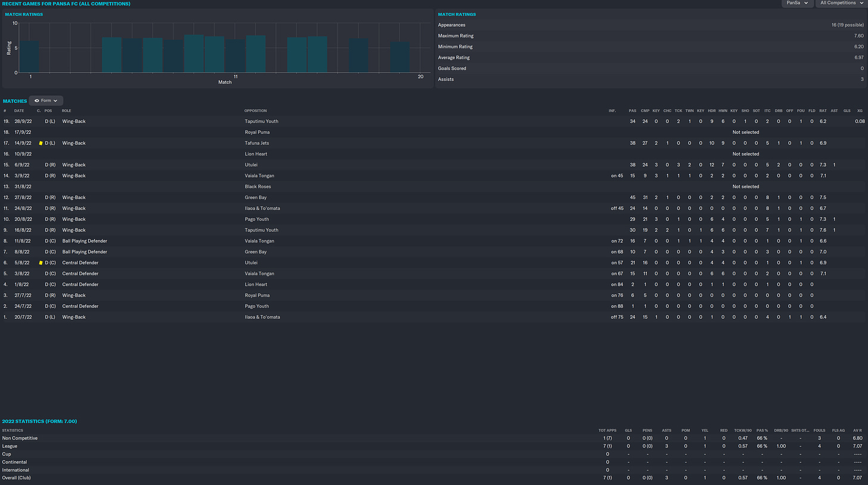Open Green Bay match from 8/8/22
Viewport: 868px width, 485px height.
pos(255,252)
